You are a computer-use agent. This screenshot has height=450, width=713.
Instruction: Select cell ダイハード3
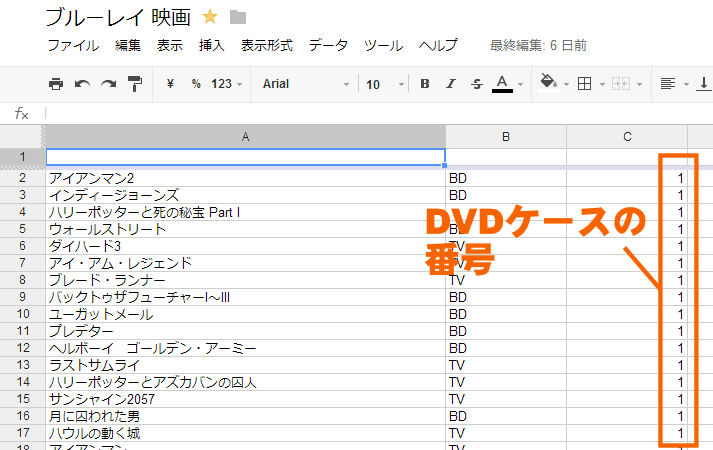[246, 246]
